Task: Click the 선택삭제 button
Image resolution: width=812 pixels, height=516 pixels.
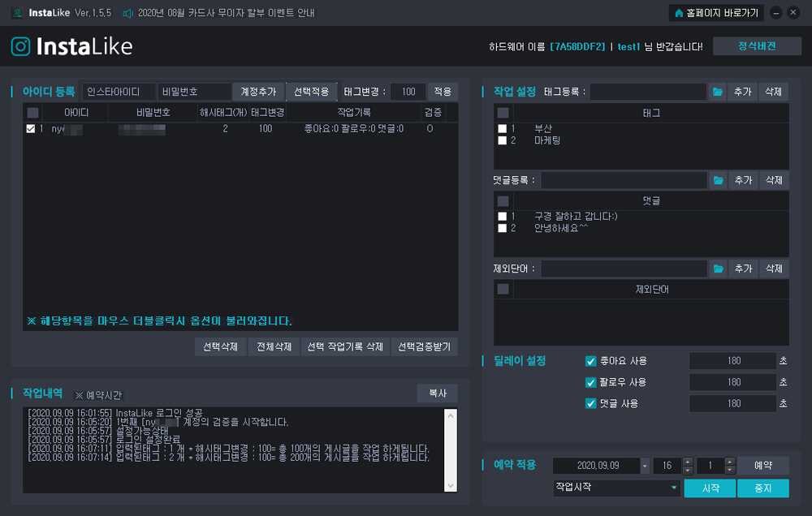Action: tap(221, 346)
